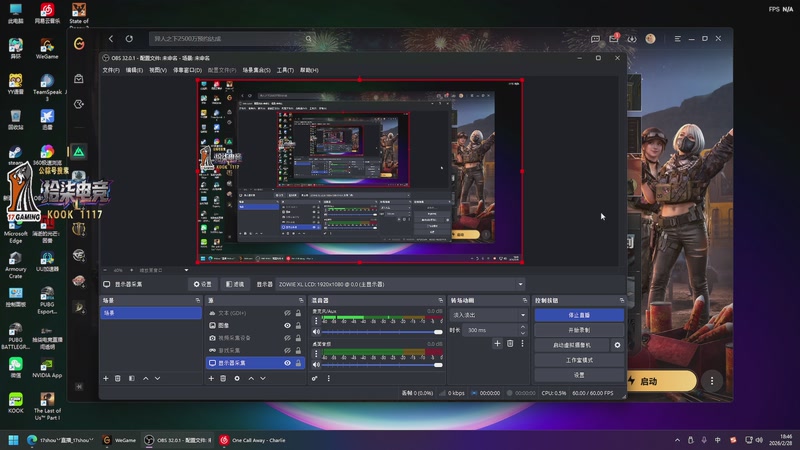
Task: Pop out the Controls dock panel
Action: 621,301
